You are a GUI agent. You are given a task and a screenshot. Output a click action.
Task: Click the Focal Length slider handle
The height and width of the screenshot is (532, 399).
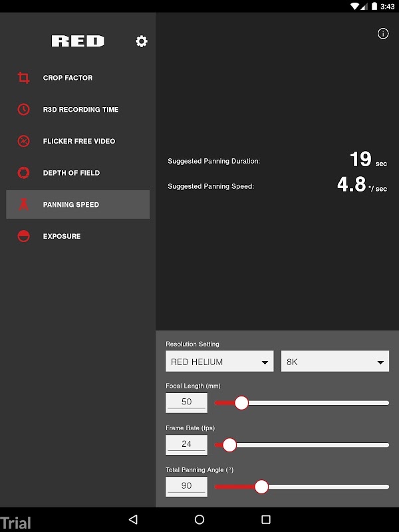coord(241,403)
